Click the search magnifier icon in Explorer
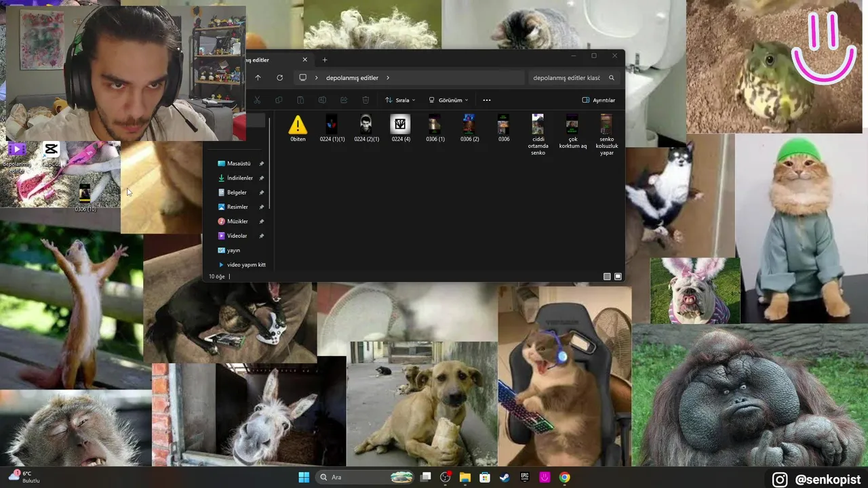Image resolution: width=868 pixels, height=488 pixels. pyautogui.click(x=611, y=78)
